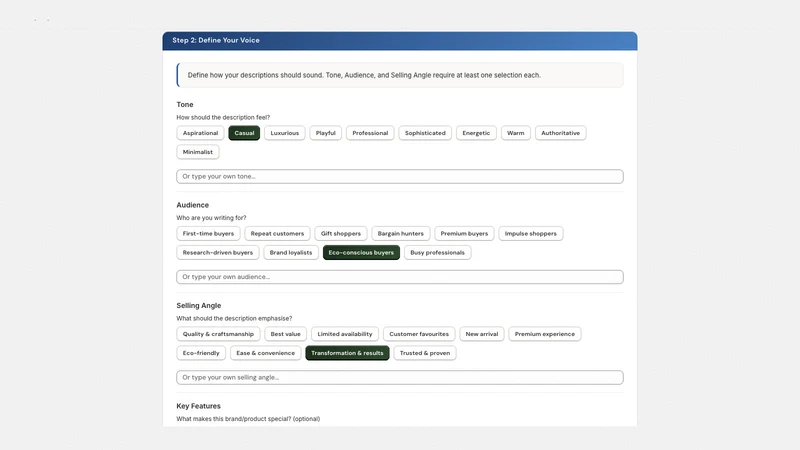This screenshot has width=800, height=450.
Task: Click the Audience section heading
Action: click(192, 205)
